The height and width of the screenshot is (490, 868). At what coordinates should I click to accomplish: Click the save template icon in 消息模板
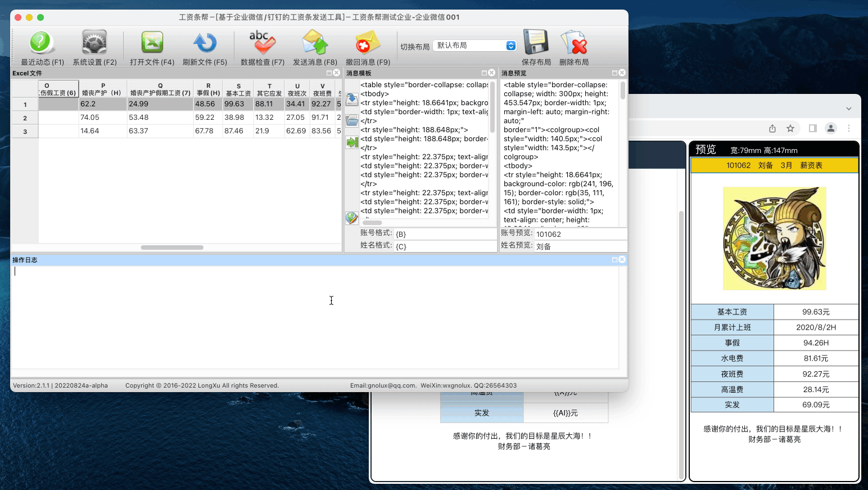352,100
